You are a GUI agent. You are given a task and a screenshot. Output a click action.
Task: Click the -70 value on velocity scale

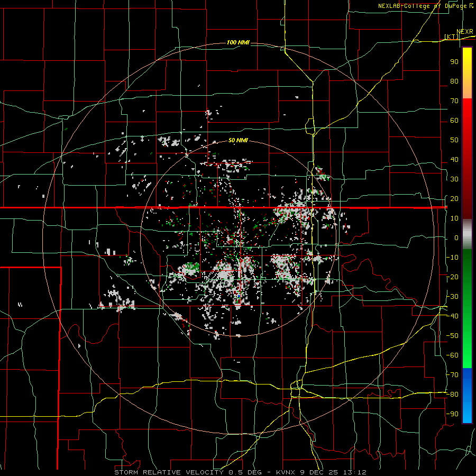click(x=452, y=374)
